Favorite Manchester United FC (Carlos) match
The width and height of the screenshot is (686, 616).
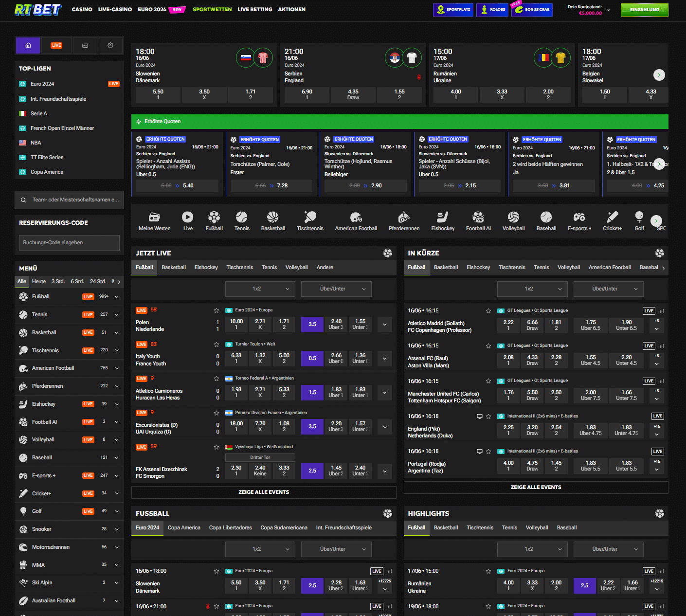pyautogui.click(x=488, y=381)
